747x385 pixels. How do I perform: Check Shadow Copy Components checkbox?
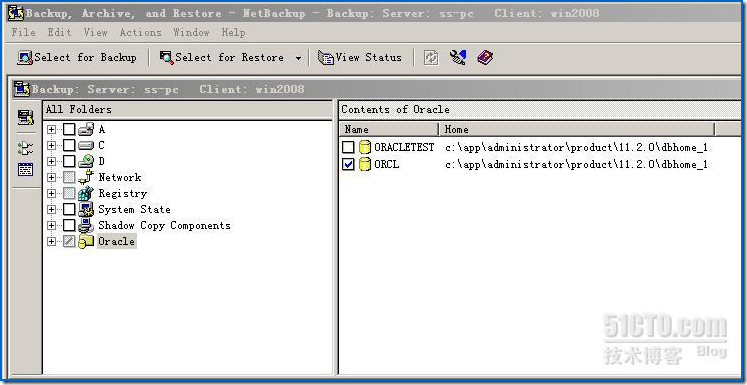(x=70, y=225)
